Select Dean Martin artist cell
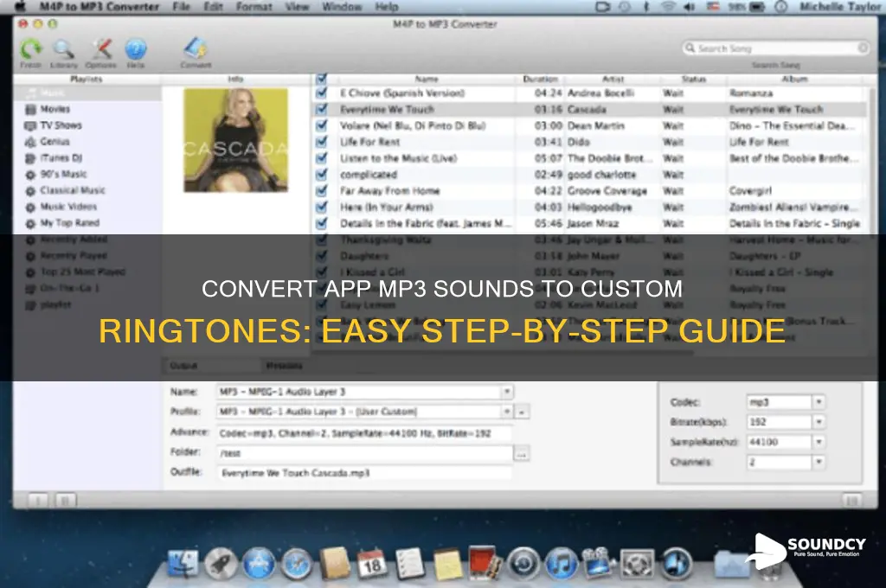The width and height of the screenshot is (886, 588). tap(596, 125)
